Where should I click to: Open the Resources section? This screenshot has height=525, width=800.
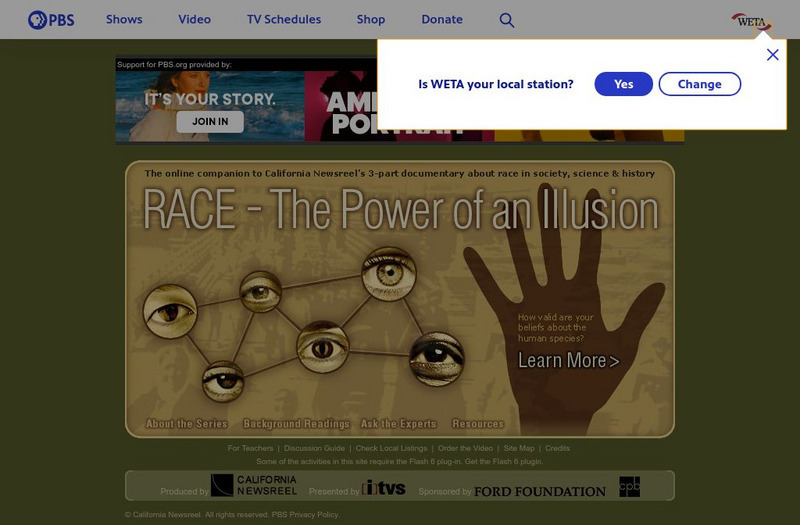pyautogui.click(x=478, y=423)
